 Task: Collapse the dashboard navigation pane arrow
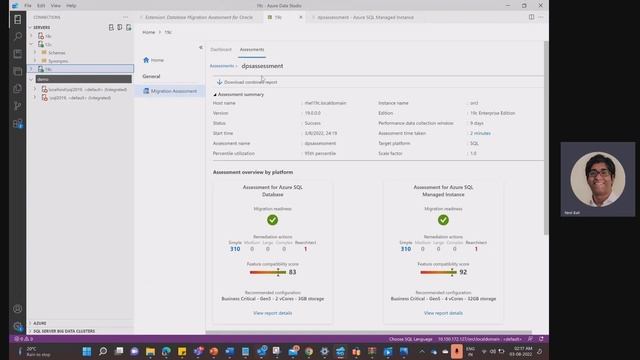click(200, 47)
